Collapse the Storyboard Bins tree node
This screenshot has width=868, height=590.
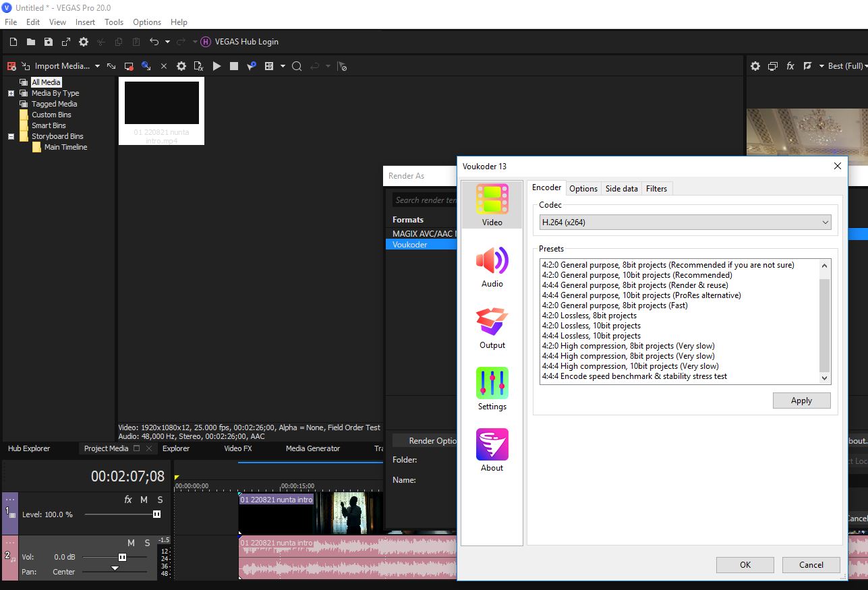pyautogui.click(x=11, y=136)
